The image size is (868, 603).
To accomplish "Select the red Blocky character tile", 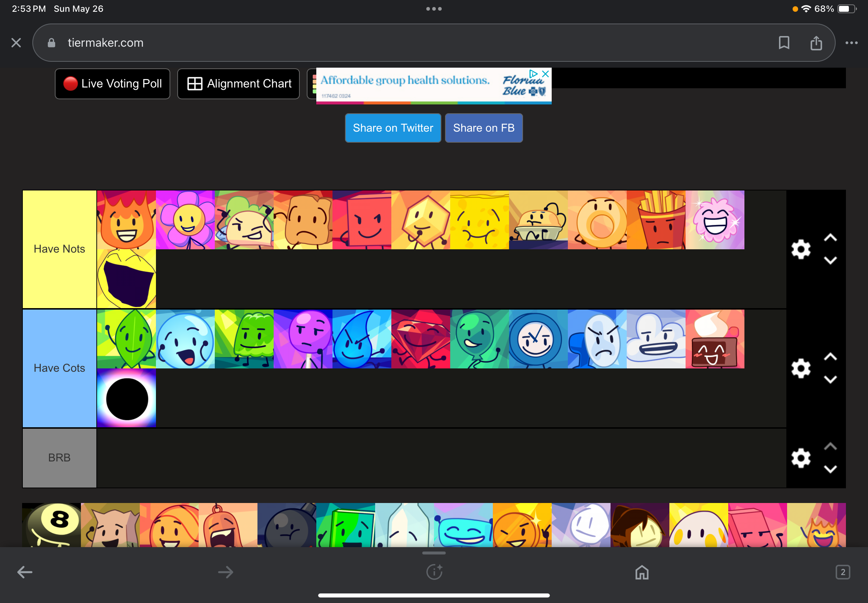I will tap(362, 220).
